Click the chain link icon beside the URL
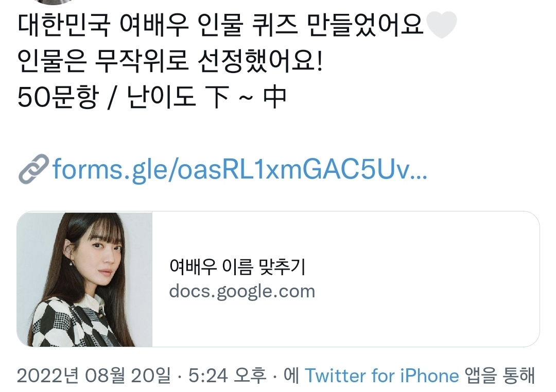556x392 pixels. click(x=33, y=169)
